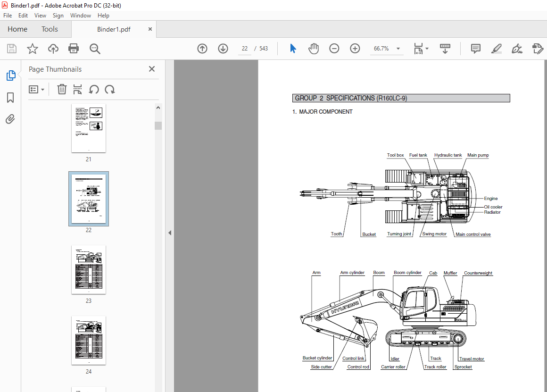Screen dimensions: 547x392
Task: Zoom out of the page
Action: click(x=334, y=49)
